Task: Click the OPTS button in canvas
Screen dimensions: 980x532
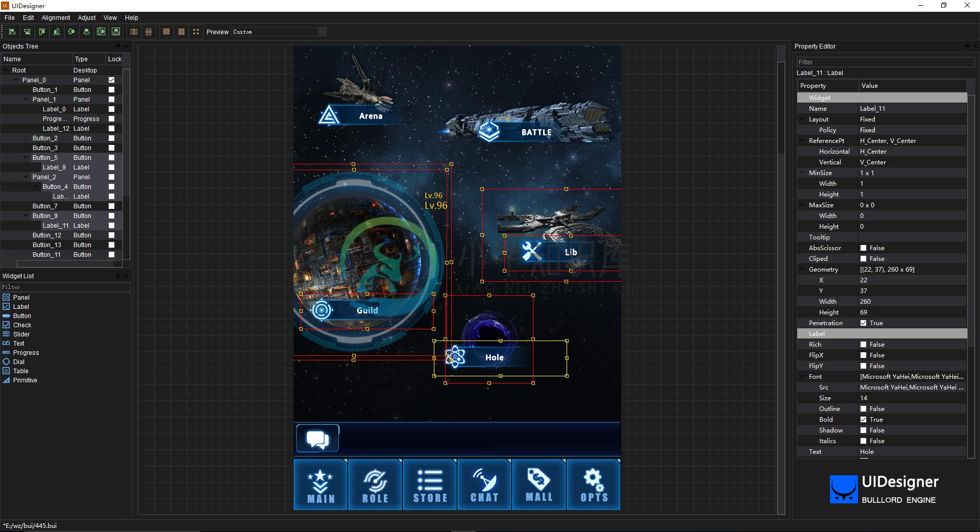Action: point(594,485)
